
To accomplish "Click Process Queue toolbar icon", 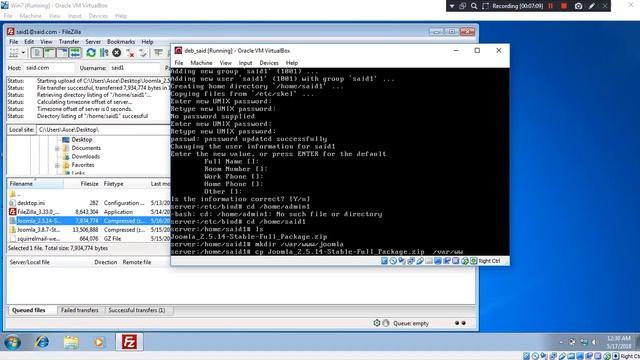I will tap(104, 53).
